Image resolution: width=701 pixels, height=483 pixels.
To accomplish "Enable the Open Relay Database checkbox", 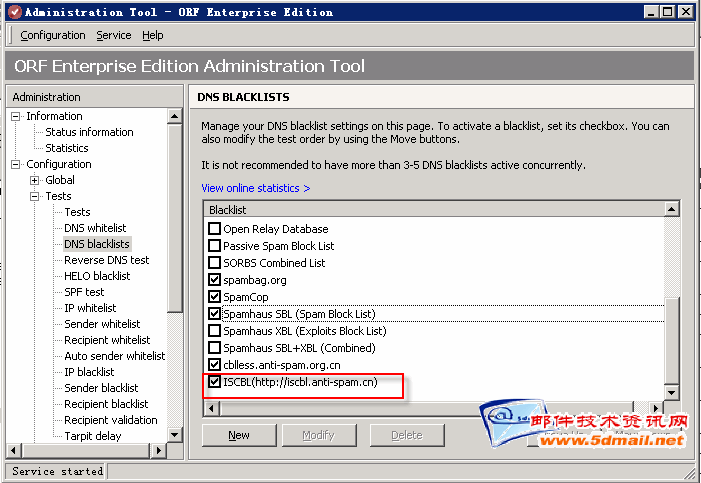I will point(214,229).
